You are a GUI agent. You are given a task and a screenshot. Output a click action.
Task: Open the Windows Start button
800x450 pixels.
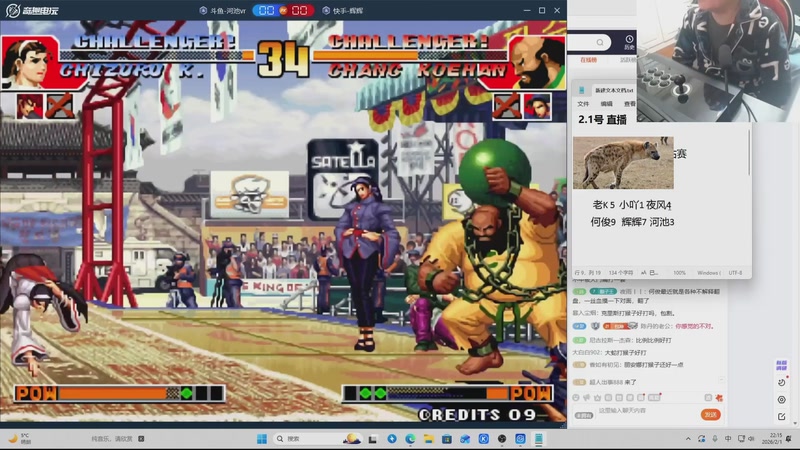click(262, 439)
